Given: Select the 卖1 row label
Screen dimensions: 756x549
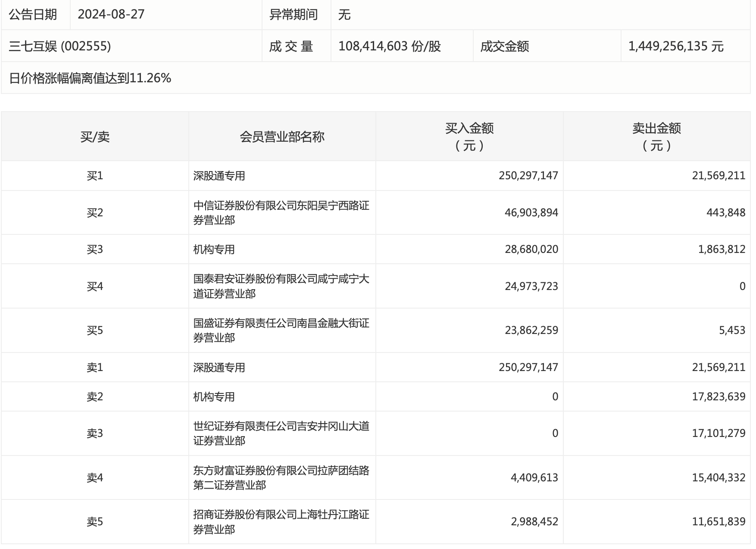Looking at the screenshot, I should 95,368.
